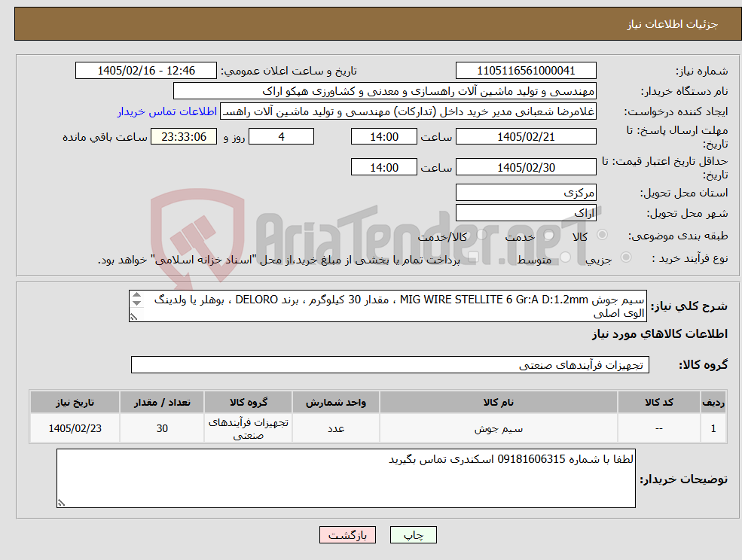This screenshot has width=742, height=560.
Task: Click remaining time field 23:33:06
Action: coord(184,137)
